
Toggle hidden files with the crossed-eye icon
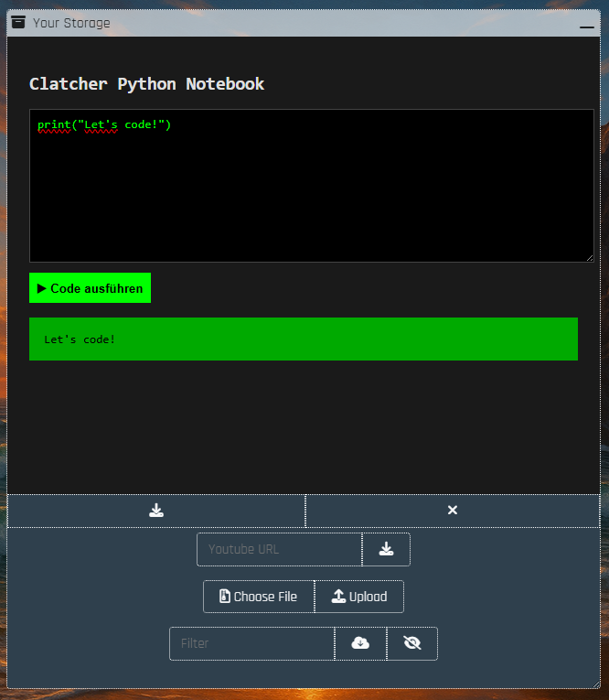coord(412,643)
